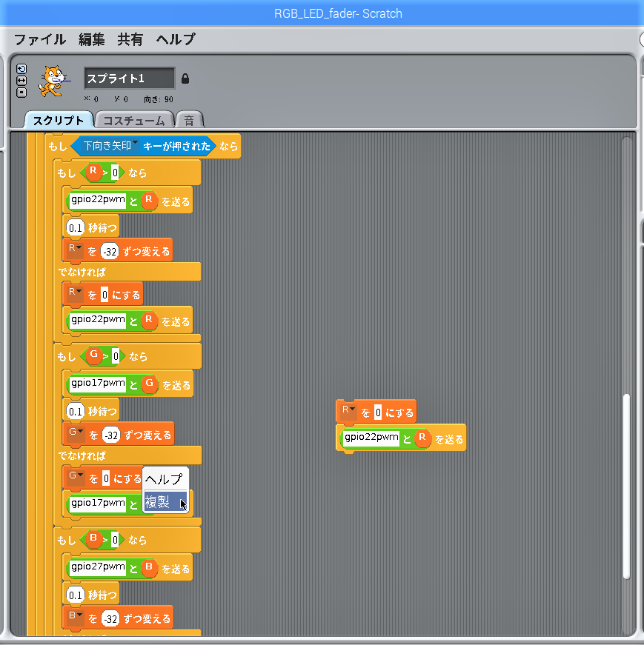This screenshot has width=644, height=645.
Task: Click the cat sprite thumbnail
Action: point(53,80)
